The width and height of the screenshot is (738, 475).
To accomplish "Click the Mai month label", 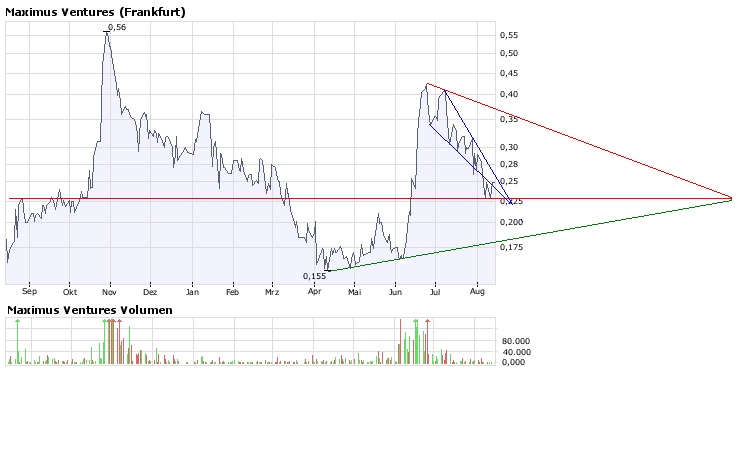I will (x=355, y=292).
